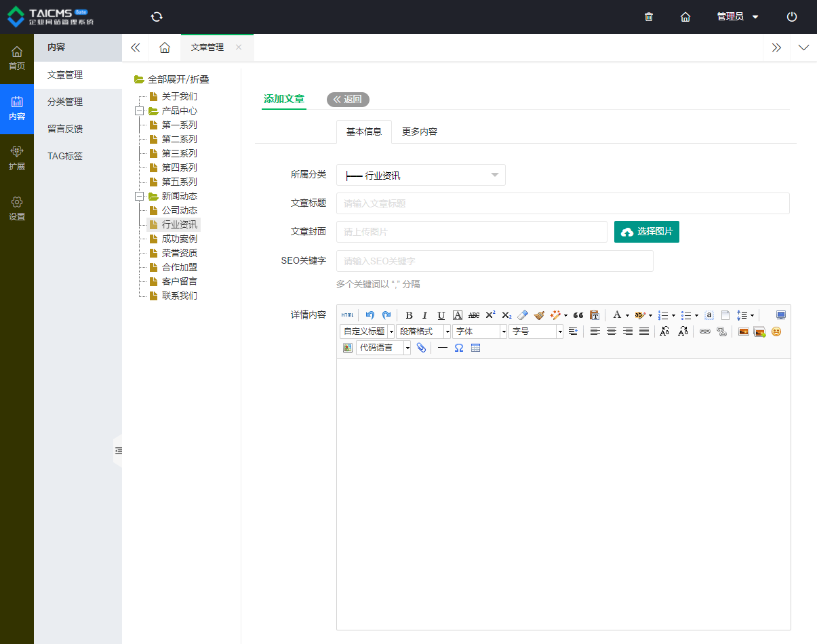817x644 pixels.
Task: Open the font color picker
Action: (617, 315)
